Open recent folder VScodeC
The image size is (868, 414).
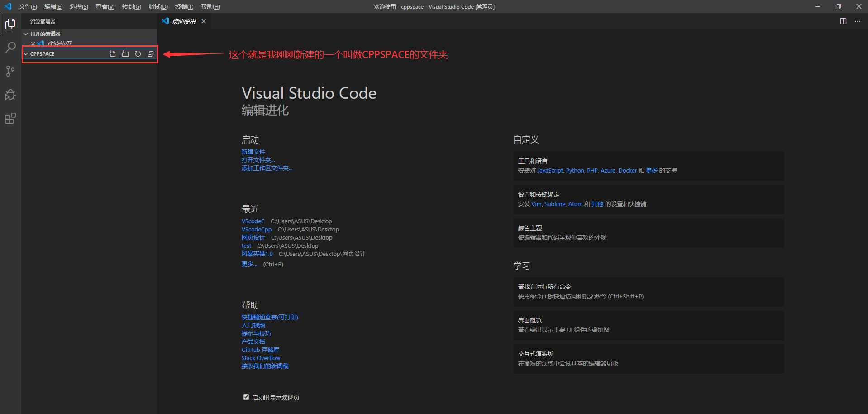pyautogui.click(x=253, y=221)
